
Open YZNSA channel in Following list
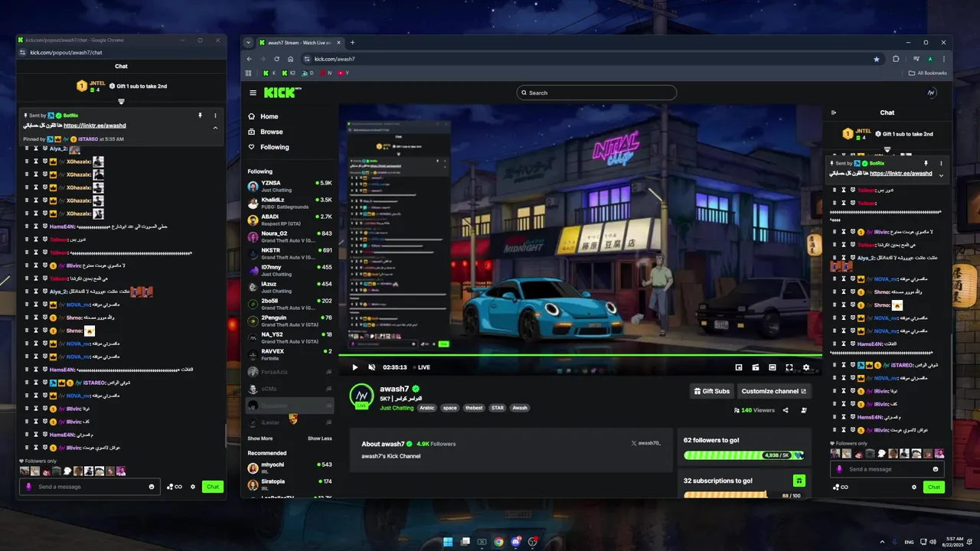pyautogui.click(x=289, y=186)
